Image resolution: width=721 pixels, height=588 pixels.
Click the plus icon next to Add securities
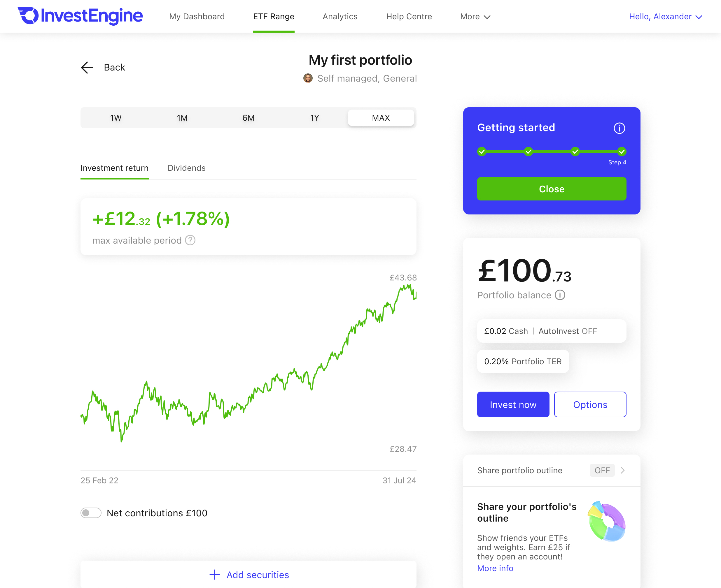214,575
